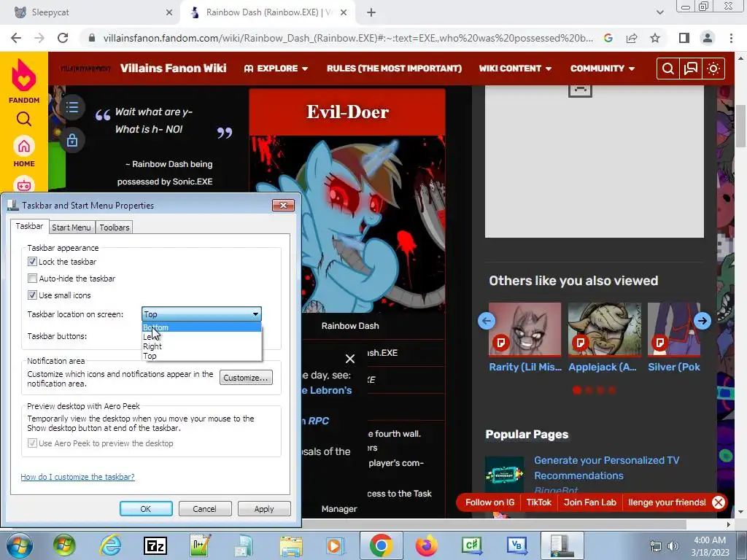Open the Taskbar location on screen dropdown
The width and height of the screenshot is (747, 560).
[201, 314]
